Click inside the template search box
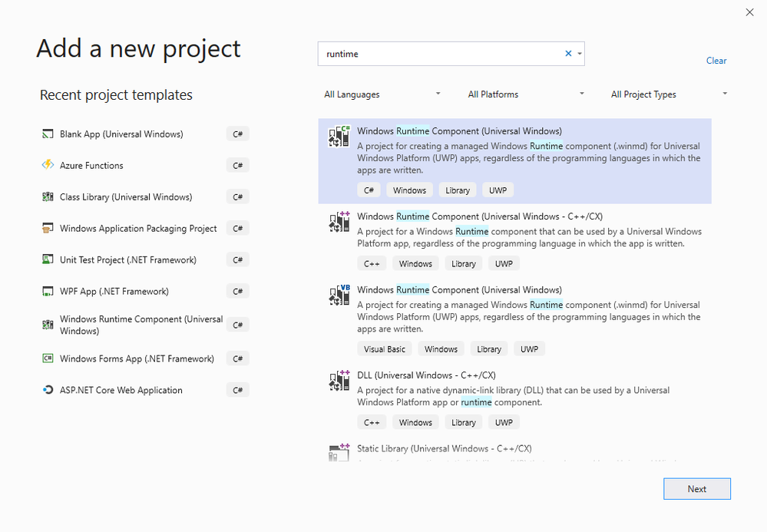The width and height of the screenshot is (767, 532). tap(441, 54)
